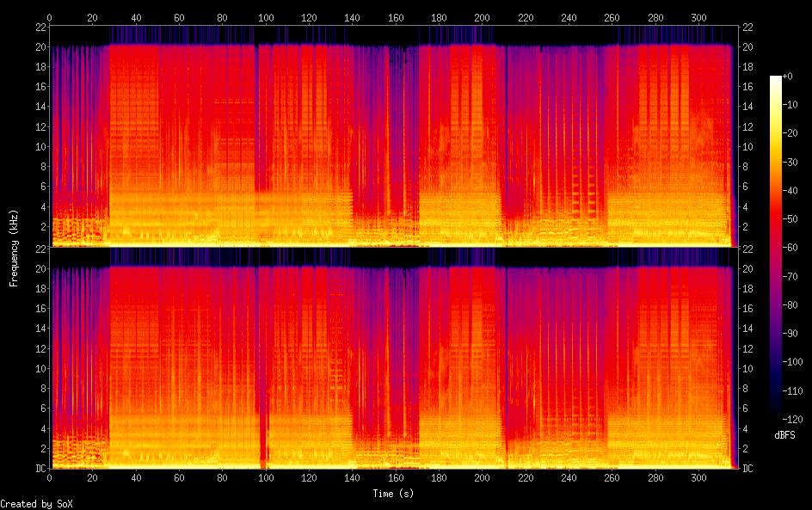The width and height of the screenshot is (812, 510).
Task: Click the 160 marker on the bottom time axis
Action: click(396, 477)
